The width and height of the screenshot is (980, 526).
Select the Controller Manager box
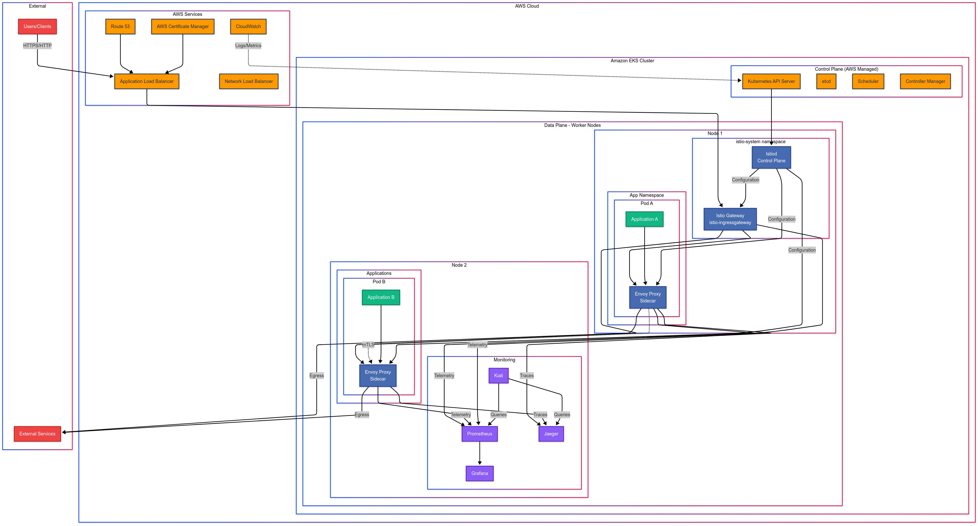pos(925,81)
